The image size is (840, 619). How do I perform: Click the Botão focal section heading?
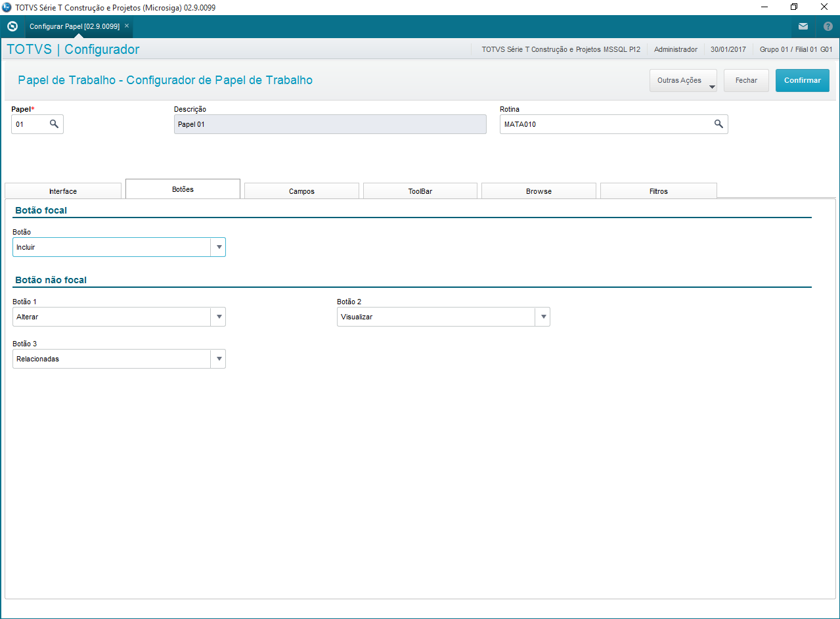(41, 210)
